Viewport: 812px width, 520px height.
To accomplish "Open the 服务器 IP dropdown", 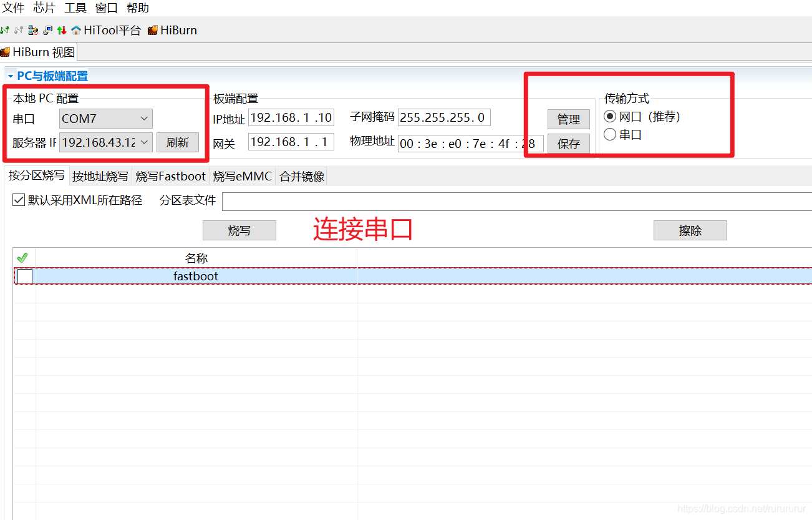I will [x=144, y=142].
